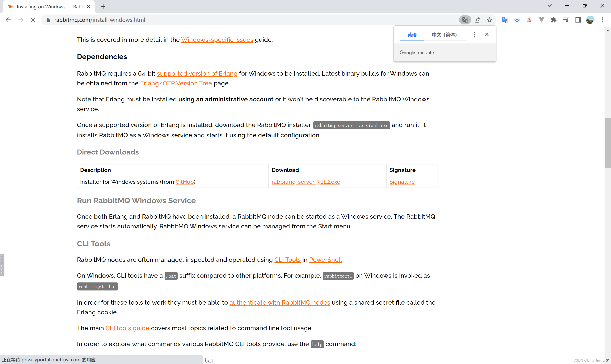This screenshot has height=364, width=611.
Task: Select the 英语 tab in translate popup
Action: click(412, 35)
